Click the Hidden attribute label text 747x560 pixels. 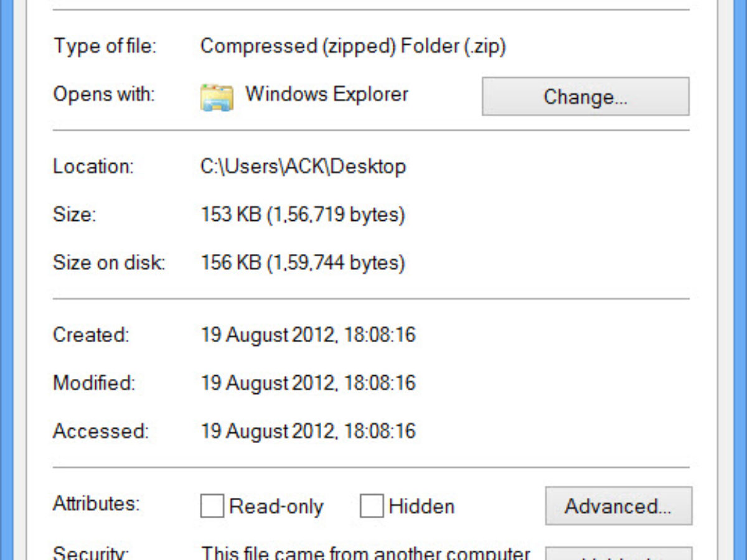421,506
